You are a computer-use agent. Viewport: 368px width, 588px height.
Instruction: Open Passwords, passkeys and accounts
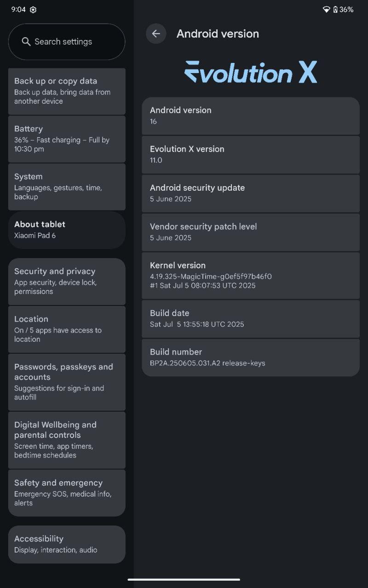tap(67, 382)
